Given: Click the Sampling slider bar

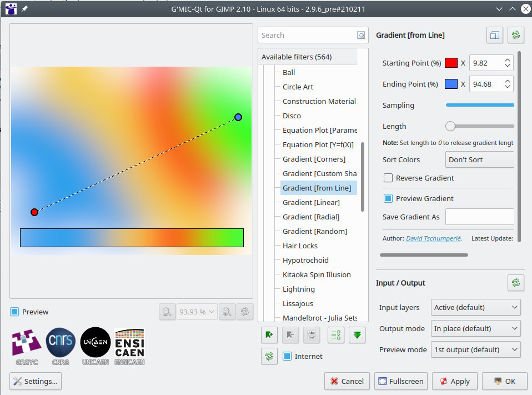Looking at the screenshot, I should (x=479, y=105).
